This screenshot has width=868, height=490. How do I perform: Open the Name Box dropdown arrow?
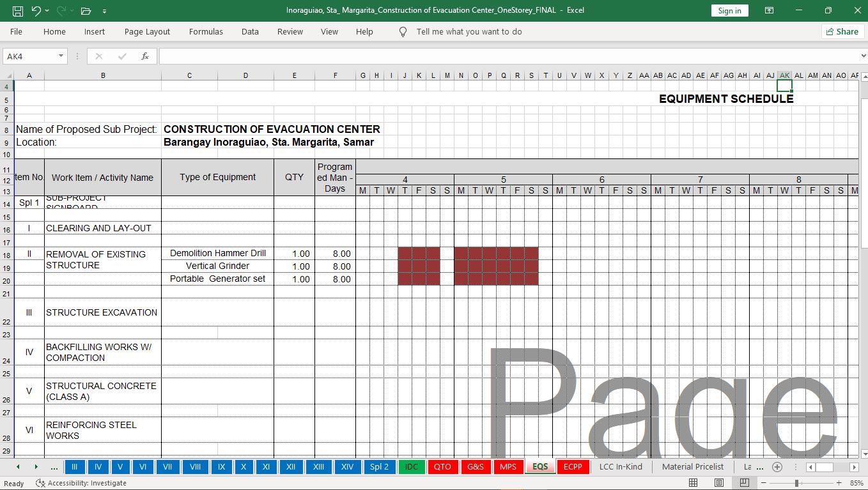coord(61,56)
